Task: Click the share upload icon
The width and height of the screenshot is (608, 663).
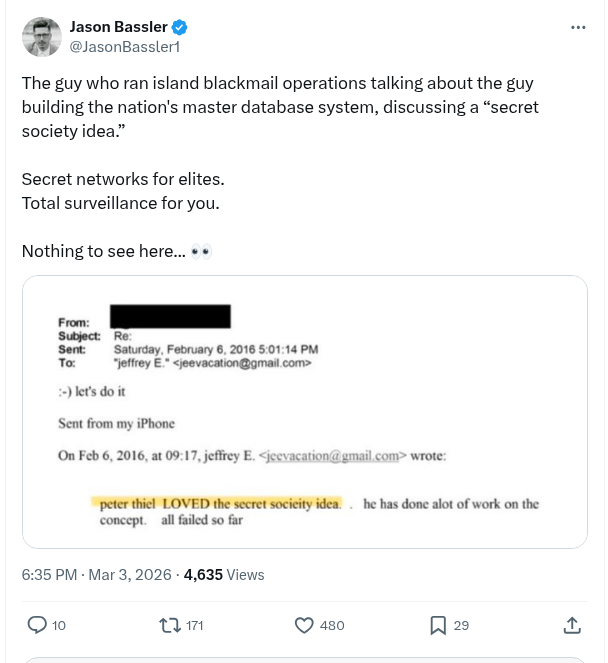Action: (x=572, y=625)
